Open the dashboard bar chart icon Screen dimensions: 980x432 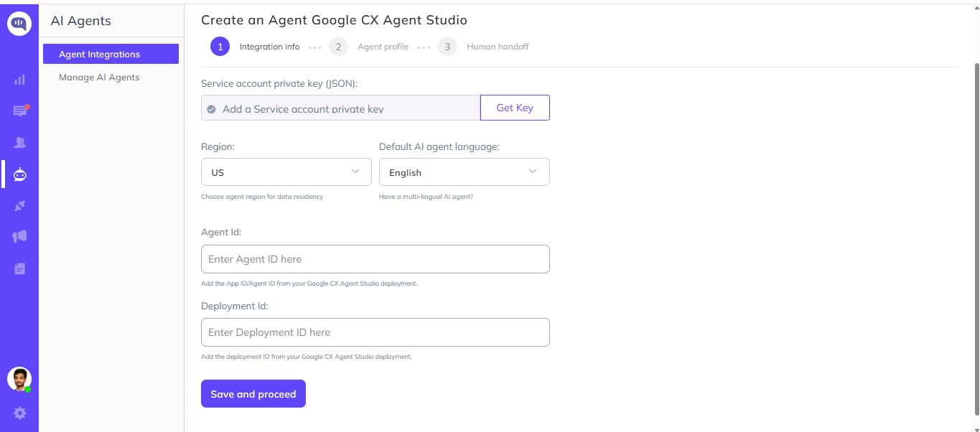(x=19, y=80)
